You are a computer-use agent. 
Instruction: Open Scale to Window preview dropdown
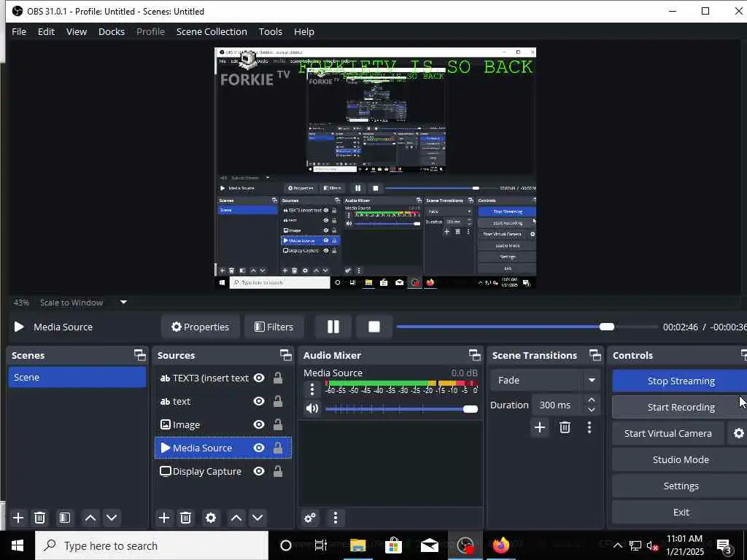click(x=123, y=303)
